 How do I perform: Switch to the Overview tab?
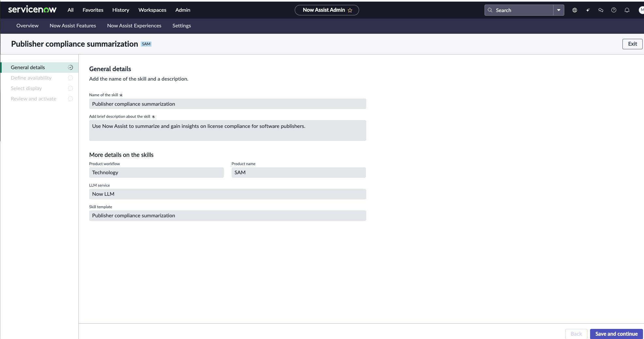click(x=27, y=26)
